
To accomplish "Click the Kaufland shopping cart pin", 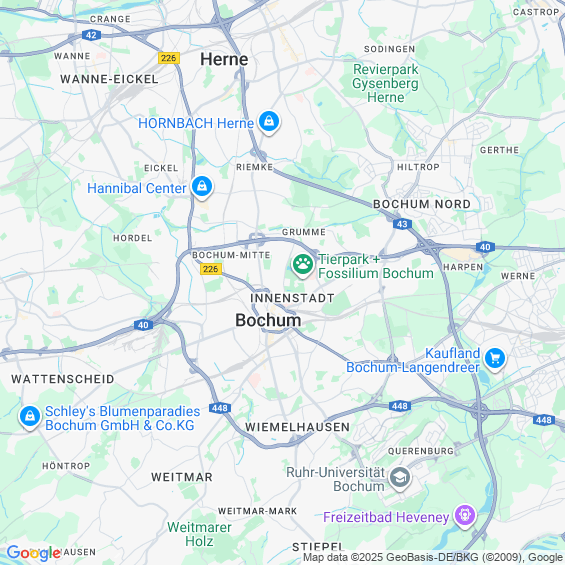I will pos(495,359).
